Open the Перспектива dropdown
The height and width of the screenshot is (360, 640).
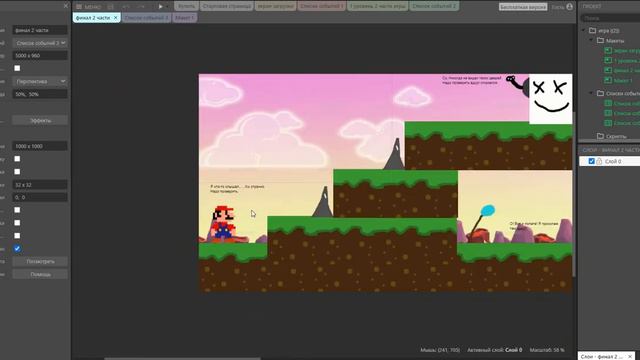[40, 81]
